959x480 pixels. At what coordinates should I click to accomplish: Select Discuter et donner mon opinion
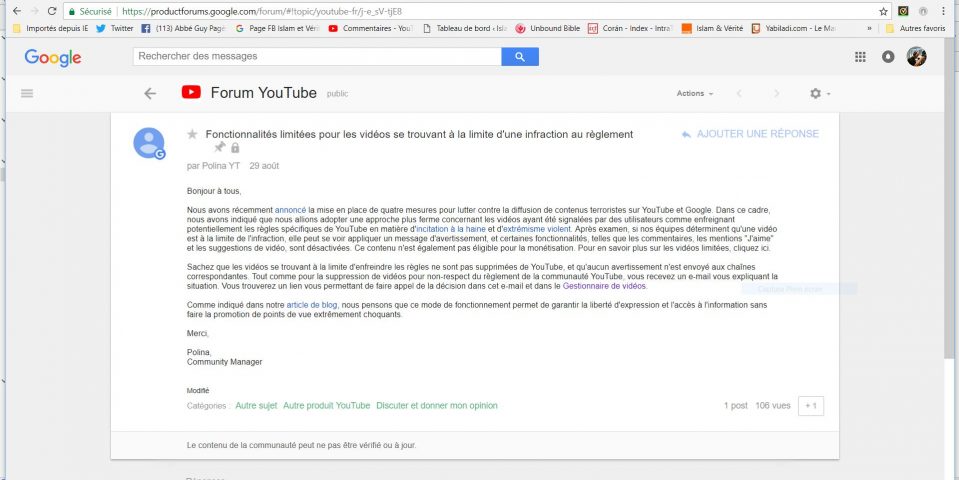437,405
